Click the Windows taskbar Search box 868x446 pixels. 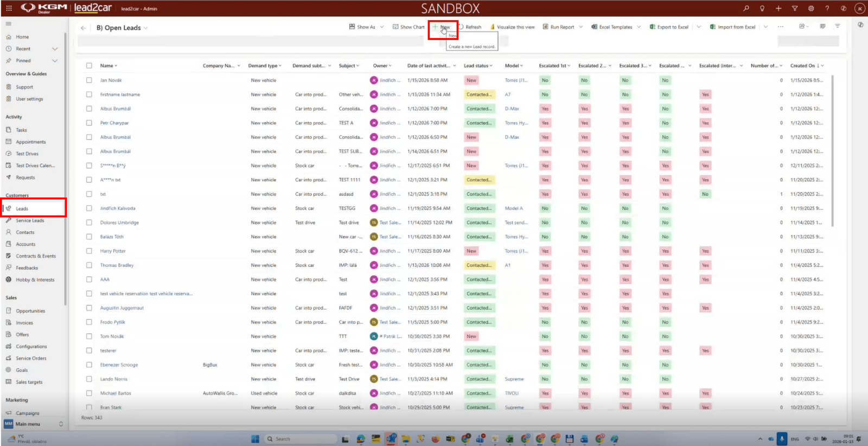[300, 439]
